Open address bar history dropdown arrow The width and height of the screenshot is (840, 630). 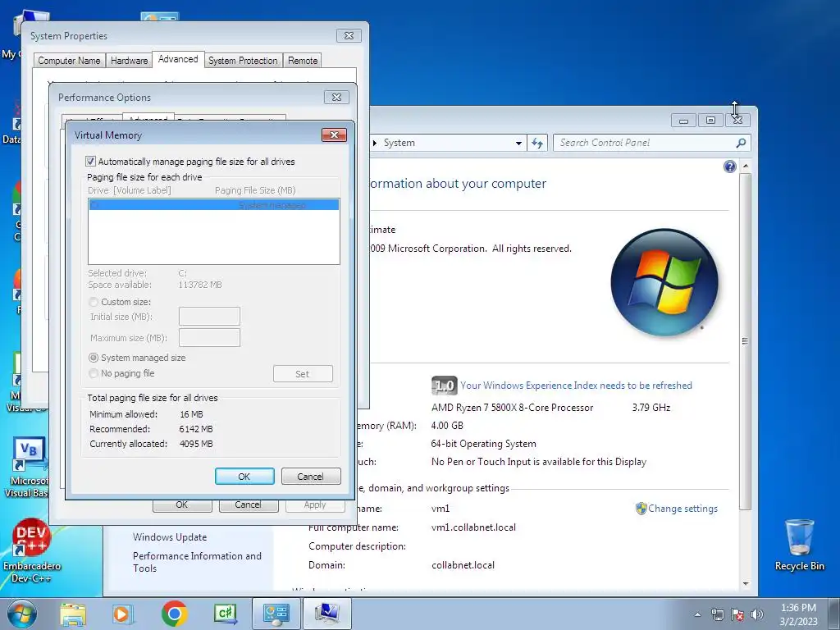point(518,143)
